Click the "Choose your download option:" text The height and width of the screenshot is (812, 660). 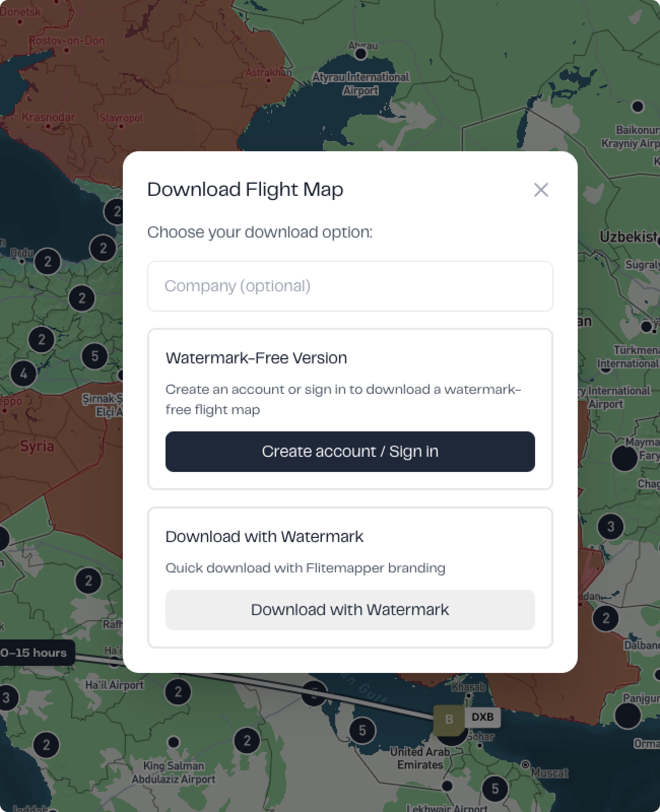pyautogui.click(x=260, y=232)
